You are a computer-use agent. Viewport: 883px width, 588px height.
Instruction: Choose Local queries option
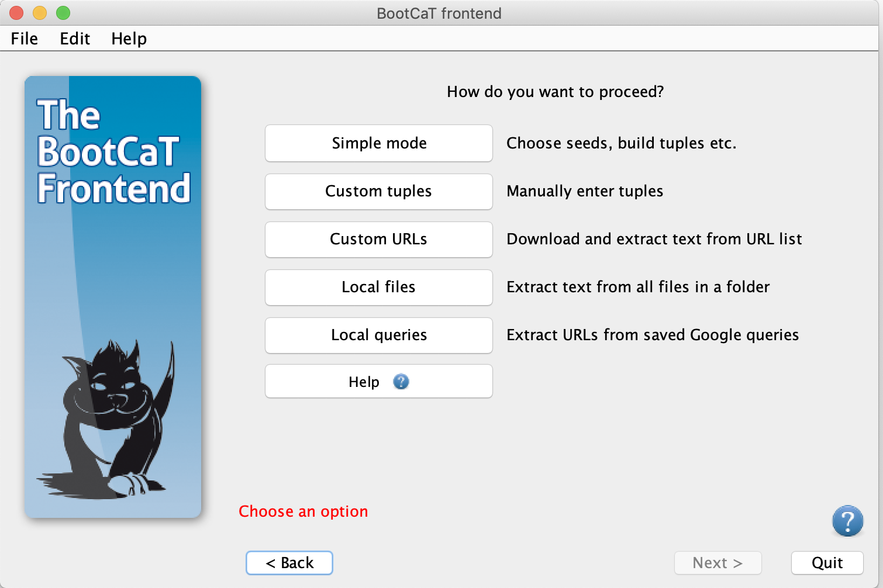coord(379,335)
